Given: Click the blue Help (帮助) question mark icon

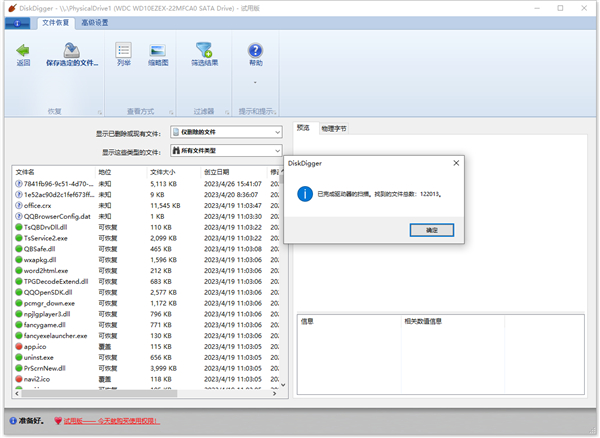Looking at the screenshot, I should 255,49.
